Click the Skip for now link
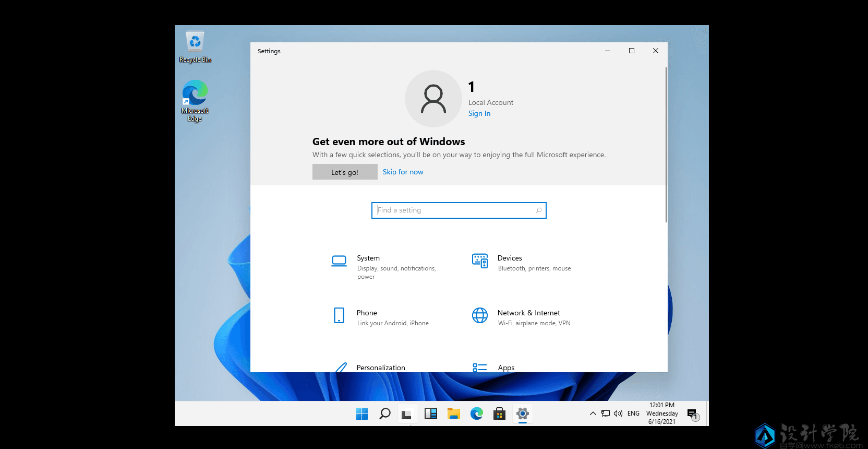 pos(403,172)
